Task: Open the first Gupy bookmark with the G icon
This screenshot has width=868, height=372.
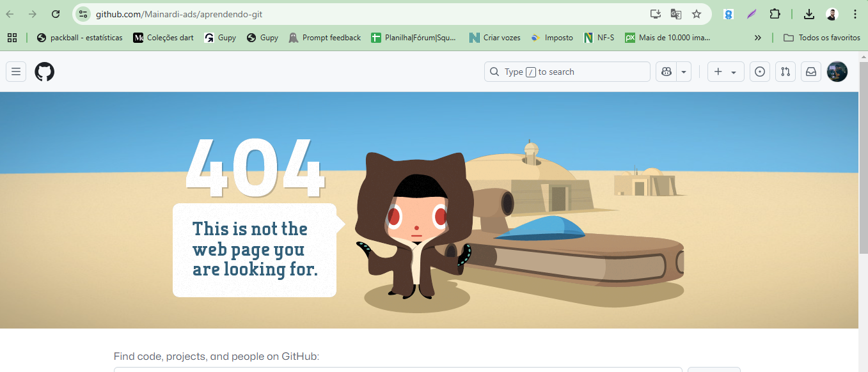Action: [220, 38]
